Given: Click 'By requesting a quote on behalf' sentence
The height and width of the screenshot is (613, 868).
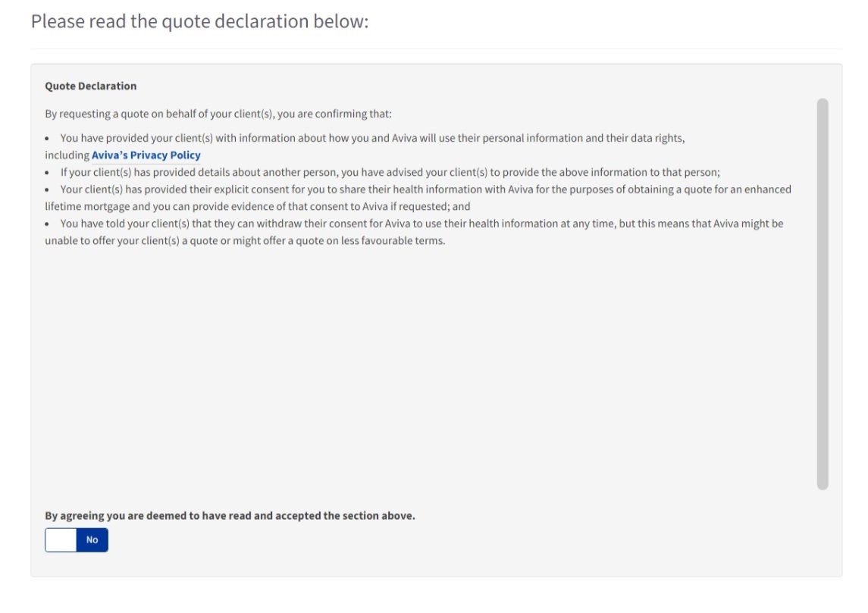Looking at the screenshot, I should 218,114.
